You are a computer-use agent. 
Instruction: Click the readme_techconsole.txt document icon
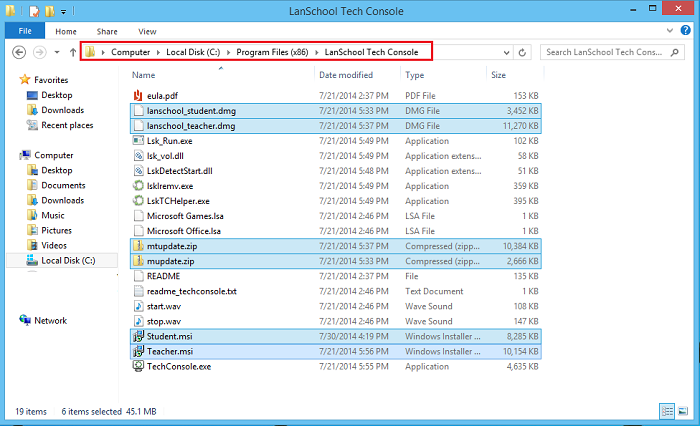pyautogui.click(x=138, y=291)
